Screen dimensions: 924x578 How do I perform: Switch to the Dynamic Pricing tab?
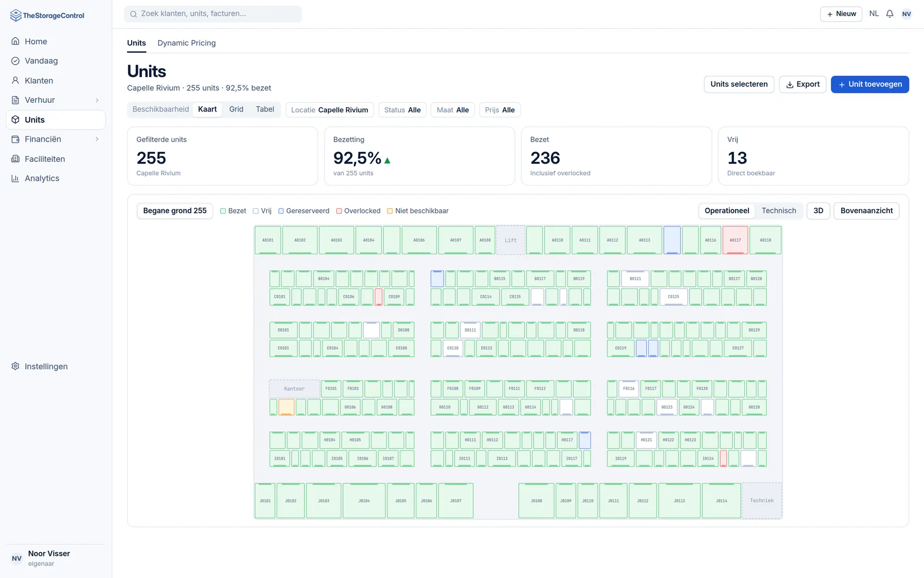tap(187, 43)
